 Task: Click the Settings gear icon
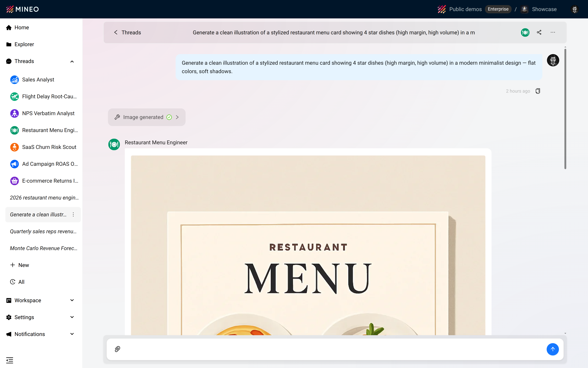pos(9,317)
